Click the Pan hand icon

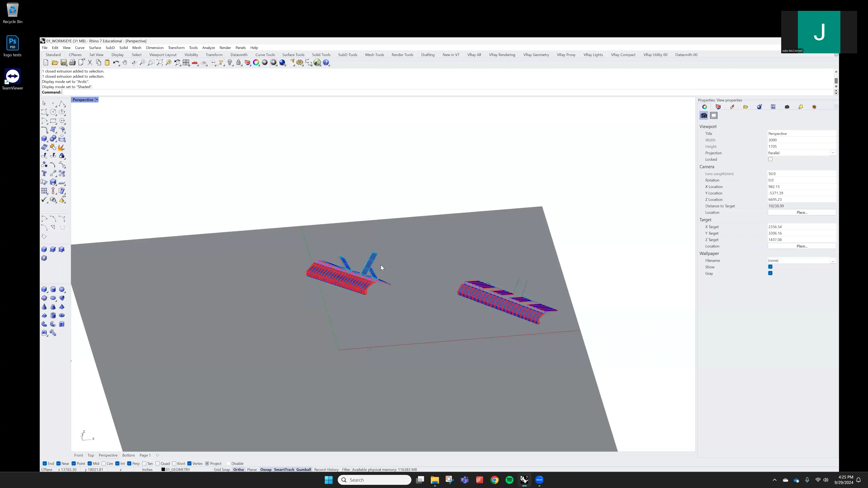125,63
